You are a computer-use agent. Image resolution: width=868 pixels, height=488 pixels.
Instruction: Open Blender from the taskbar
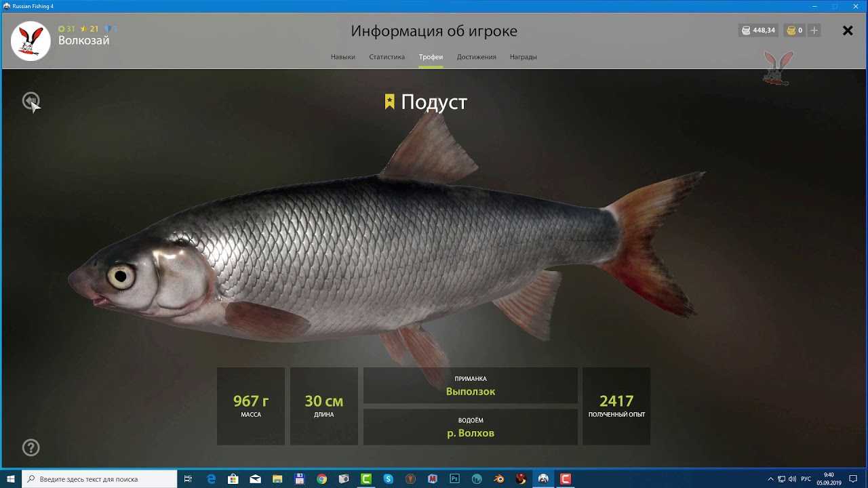[x=499, y=479]
